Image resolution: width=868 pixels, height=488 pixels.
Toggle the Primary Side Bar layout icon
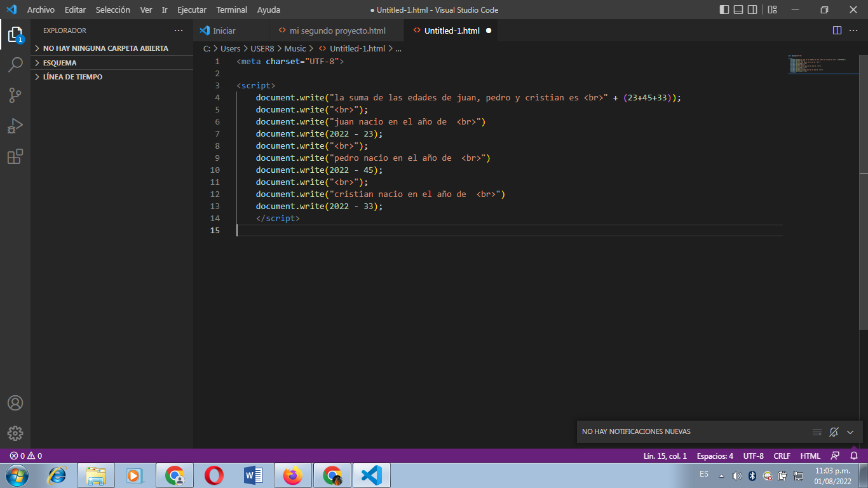(x=724, y=10)
